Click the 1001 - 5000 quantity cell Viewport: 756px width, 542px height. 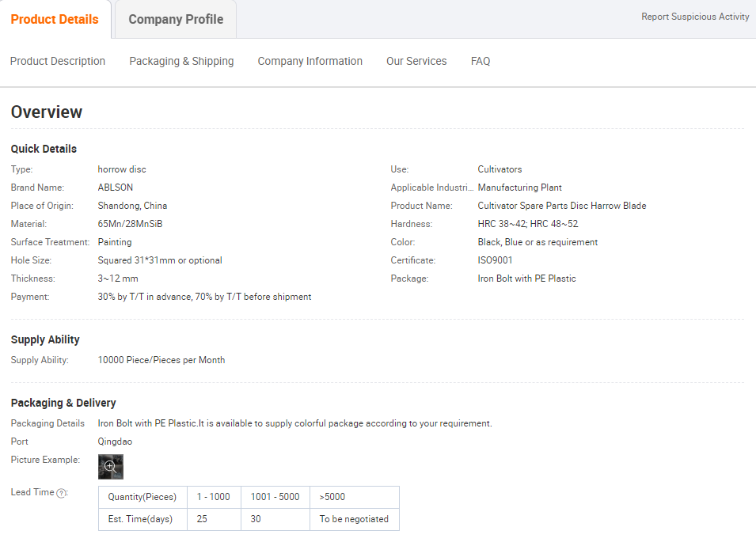(x=275, y=497)
